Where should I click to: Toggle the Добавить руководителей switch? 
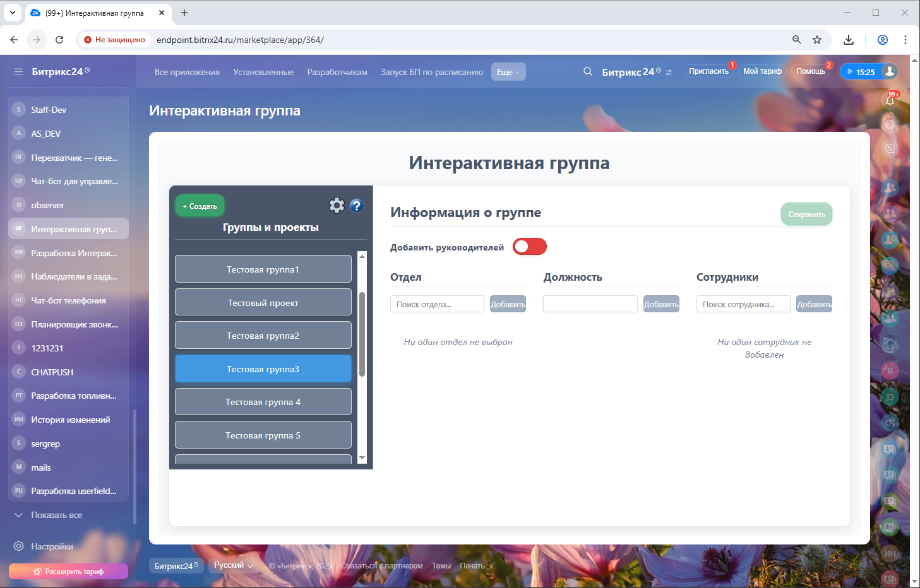(529, 247)
